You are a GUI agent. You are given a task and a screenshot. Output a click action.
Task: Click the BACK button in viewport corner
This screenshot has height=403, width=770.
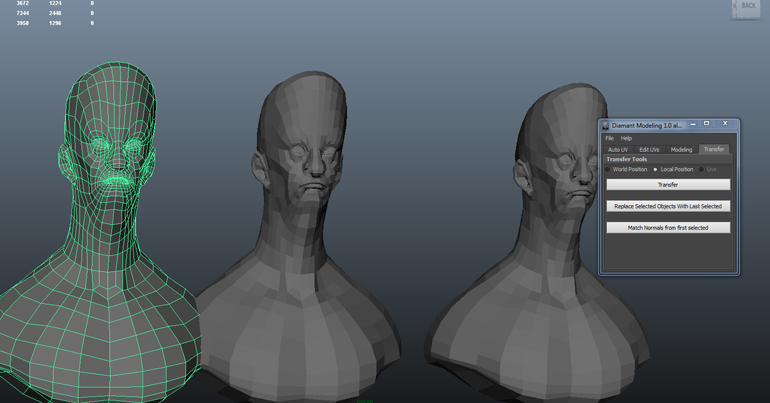click(x=746, y=7)
